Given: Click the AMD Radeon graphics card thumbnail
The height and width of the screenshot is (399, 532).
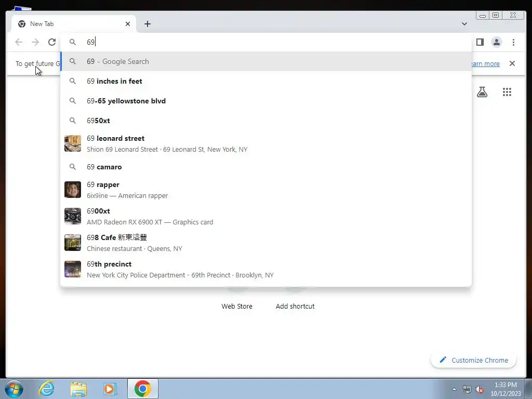Looking at the screenshot, I should [x=73, y=216].
